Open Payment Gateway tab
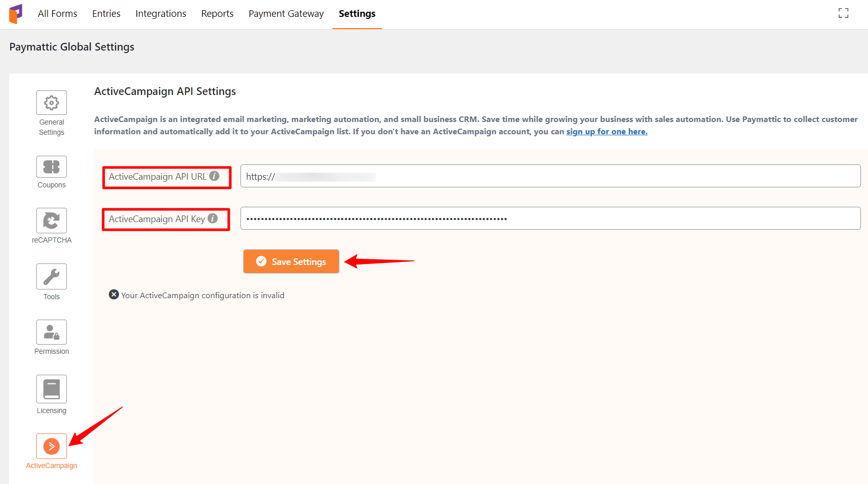Image resolution: width=868 pixels, height=484 pixels. point(286,14)
